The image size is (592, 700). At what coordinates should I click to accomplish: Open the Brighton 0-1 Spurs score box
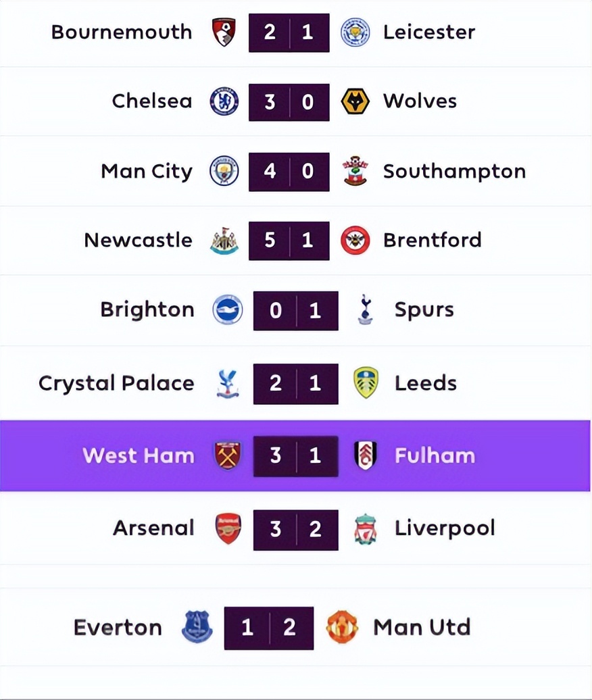[x=295, y=311]
